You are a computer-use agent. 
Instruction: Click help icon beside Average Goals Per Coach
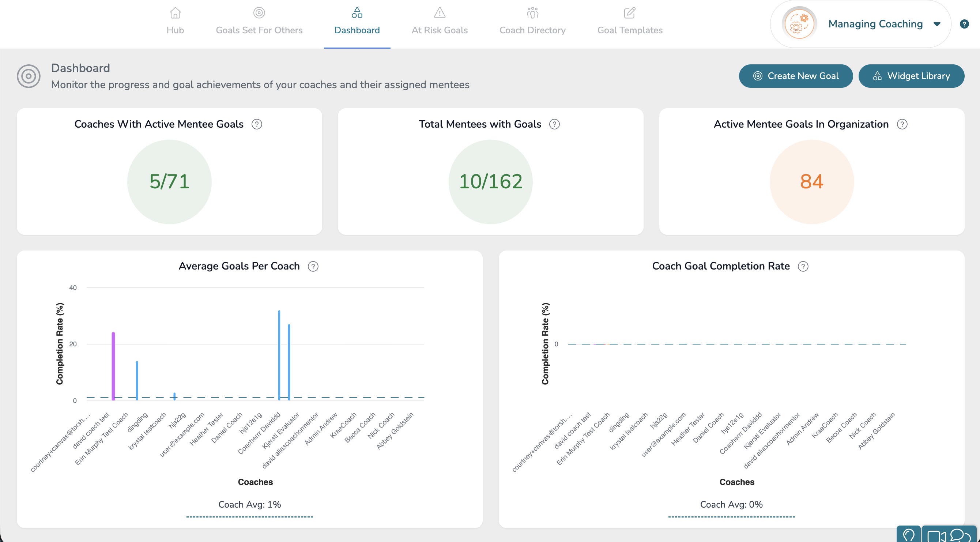313,267
